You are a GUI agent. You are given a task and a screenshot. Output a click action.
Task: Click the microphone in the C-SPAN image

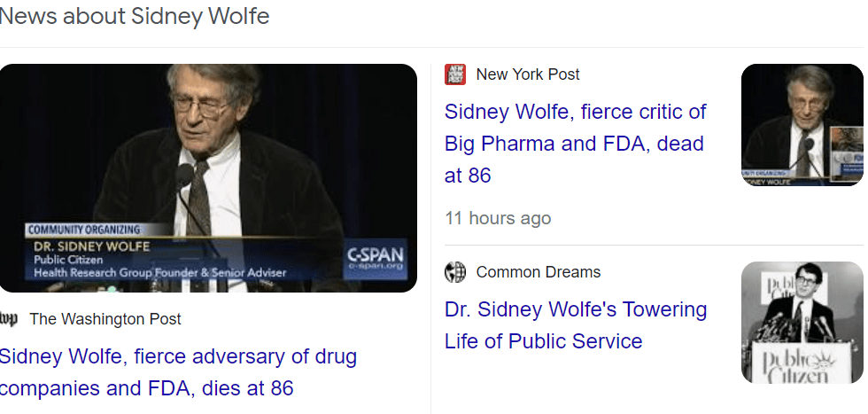pyautogui.click(x=183, y=176)
